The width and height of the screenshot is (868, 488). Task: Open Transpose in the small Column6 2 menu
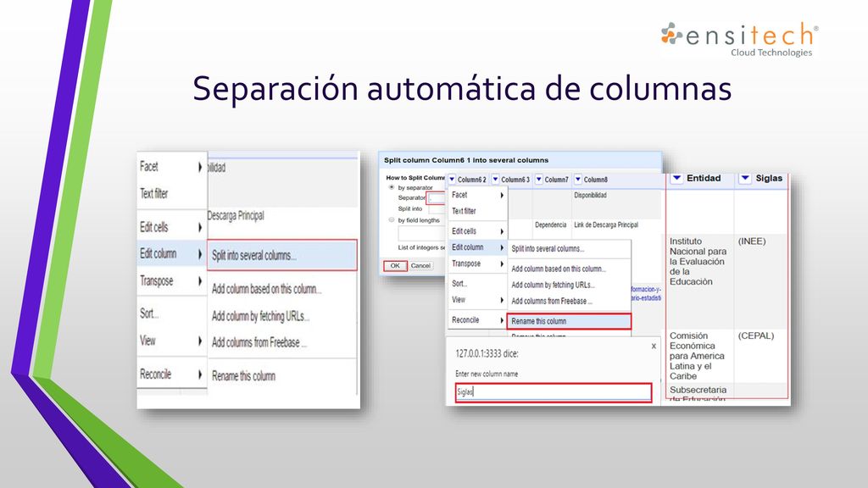pos(478,263)
